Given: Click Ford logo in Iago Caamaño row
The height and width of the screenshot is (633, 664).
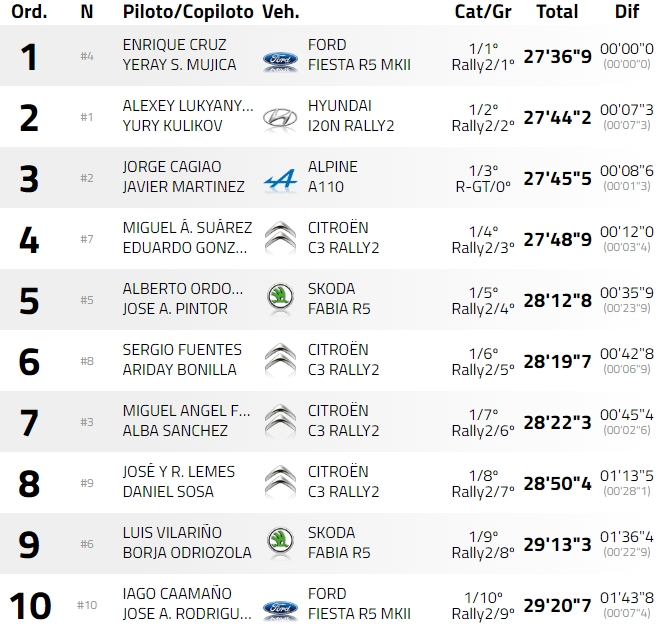Looking at the screenshot, I should (x=279, y=607).
